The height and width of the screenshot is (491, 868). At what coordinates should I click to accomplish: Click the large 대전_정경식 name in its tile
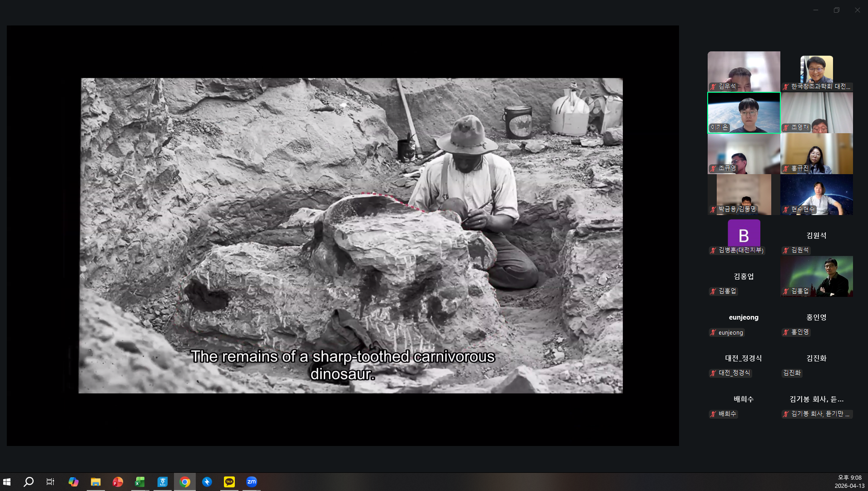tap(744, 358)
